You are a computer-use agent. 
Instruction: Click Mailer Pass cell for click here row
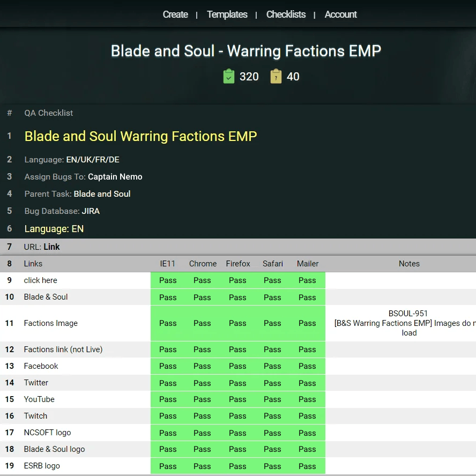click(x=307, y=280)
